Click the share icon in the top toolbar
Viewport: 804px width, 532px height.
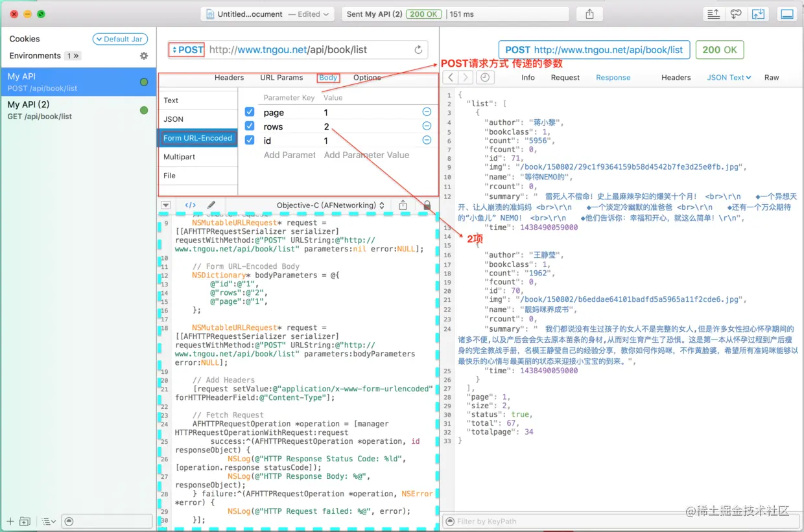tap(589, 14)
